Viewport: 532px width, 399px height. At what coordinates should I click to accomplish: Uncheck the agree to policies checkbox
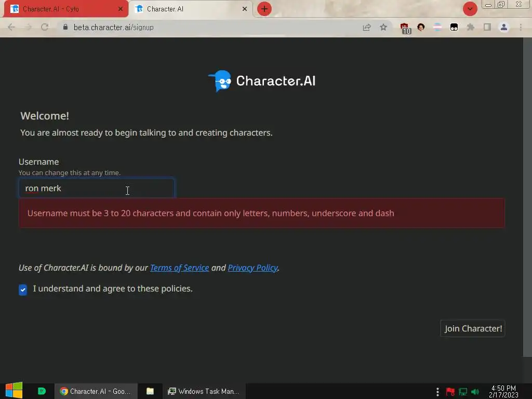[23, 290]
